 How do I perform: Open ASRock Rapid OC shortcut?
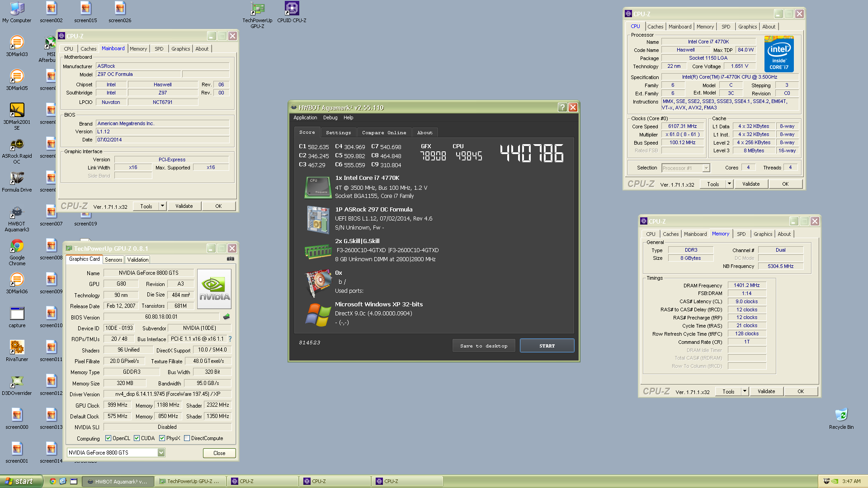(x=17, y=150)
